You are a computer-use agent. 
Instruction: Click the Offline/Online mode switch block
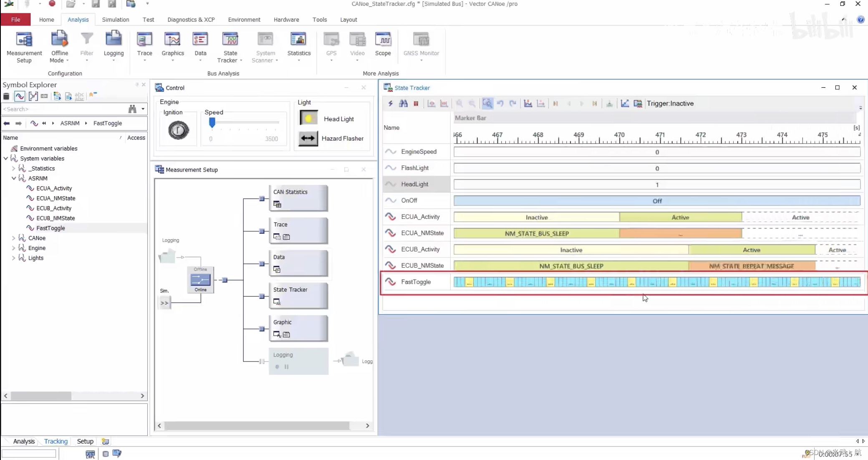[x=200, y=279]
